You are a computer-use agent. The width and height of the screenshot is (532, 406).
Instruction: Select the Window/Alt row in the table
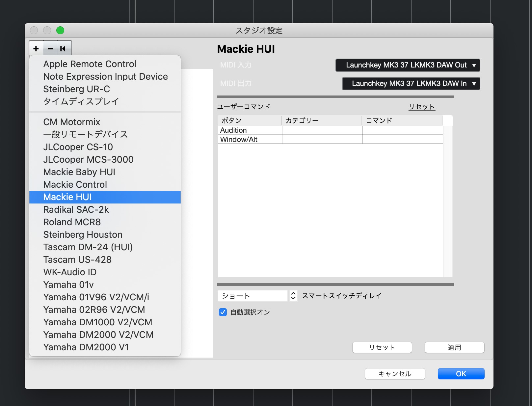click(x=330, y=139)
